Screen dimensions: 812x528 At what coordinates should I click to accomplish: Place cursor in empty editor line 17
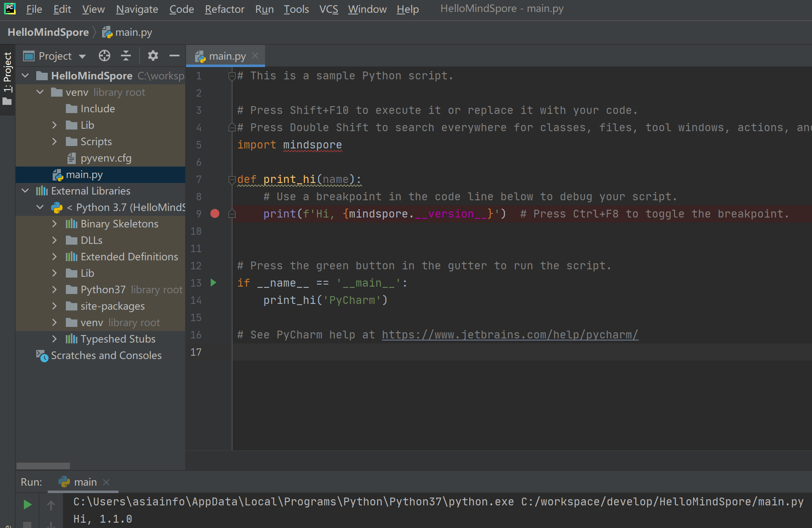[x=522, y=352]
